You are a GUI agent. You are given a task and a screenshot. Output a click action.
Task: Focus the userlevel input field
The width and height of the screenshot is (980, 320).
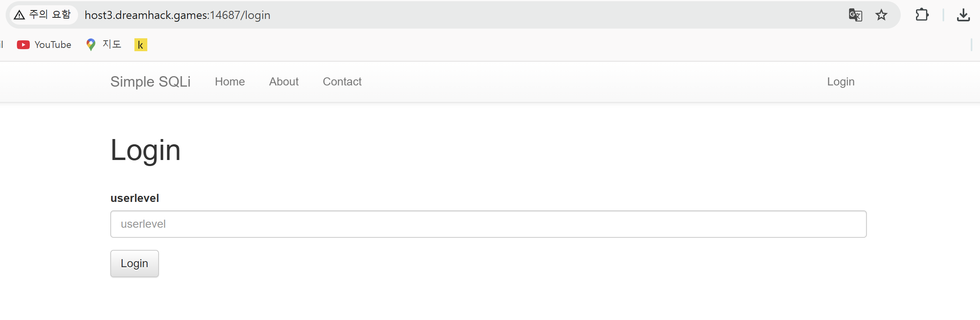[489, 224]
